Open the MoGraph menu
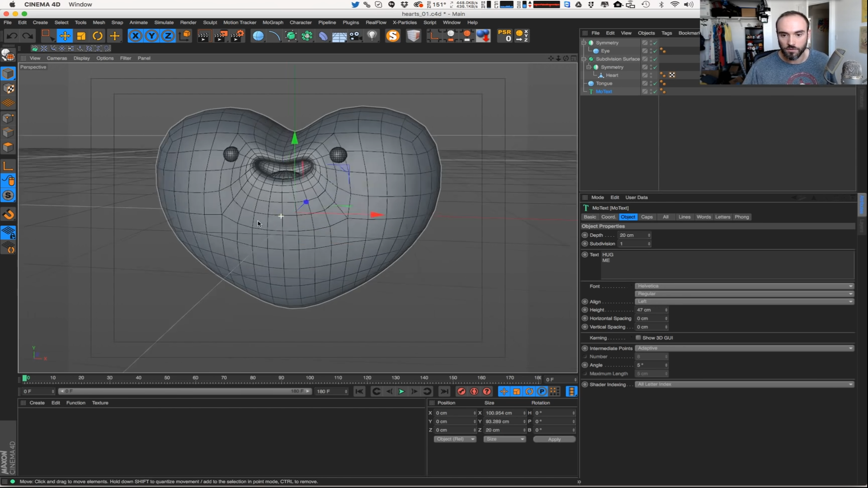The width and height of the screenshot is (868, 488). click(273, 23)
